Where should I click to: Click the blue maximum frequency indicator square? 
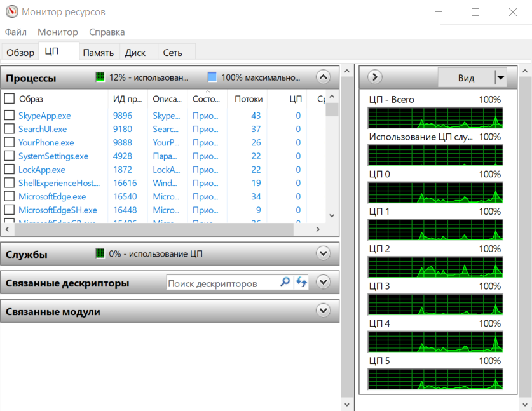212,77
